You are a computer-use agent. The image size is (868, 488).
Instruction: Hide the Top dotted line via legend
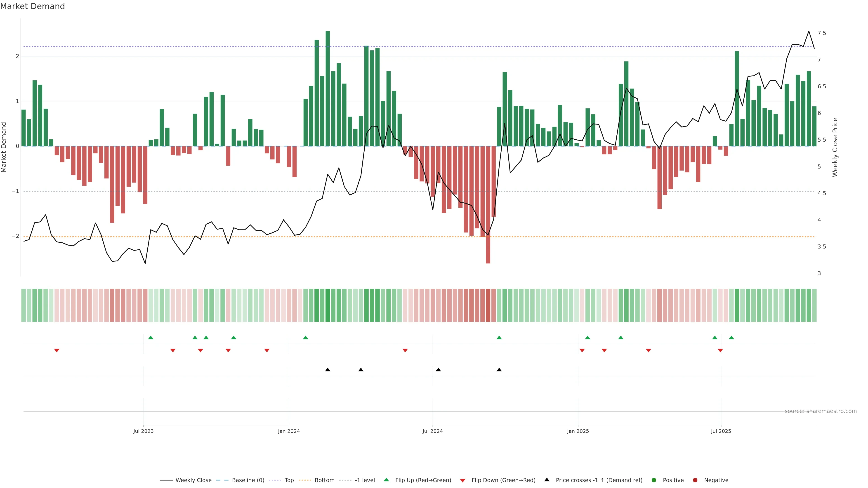coord(289,480)
